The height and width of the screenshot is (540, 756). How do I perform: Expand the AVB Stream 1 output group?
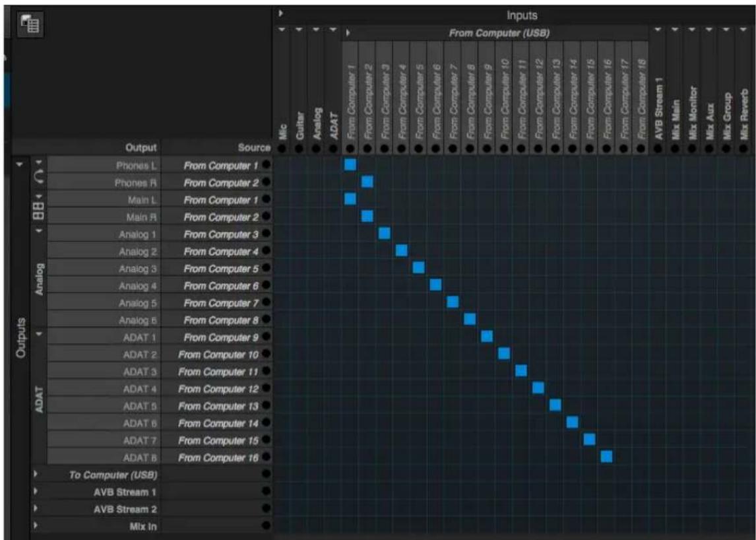coord(35,491)
